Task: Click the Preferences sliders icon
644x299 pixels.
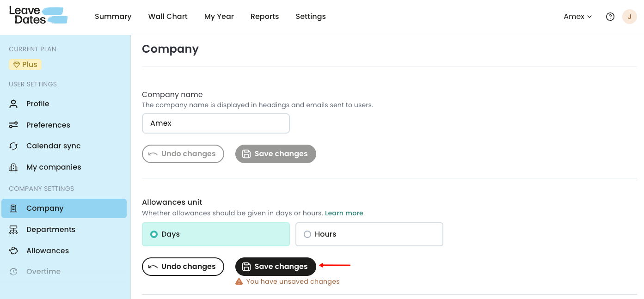Action: tap(13, 125)
